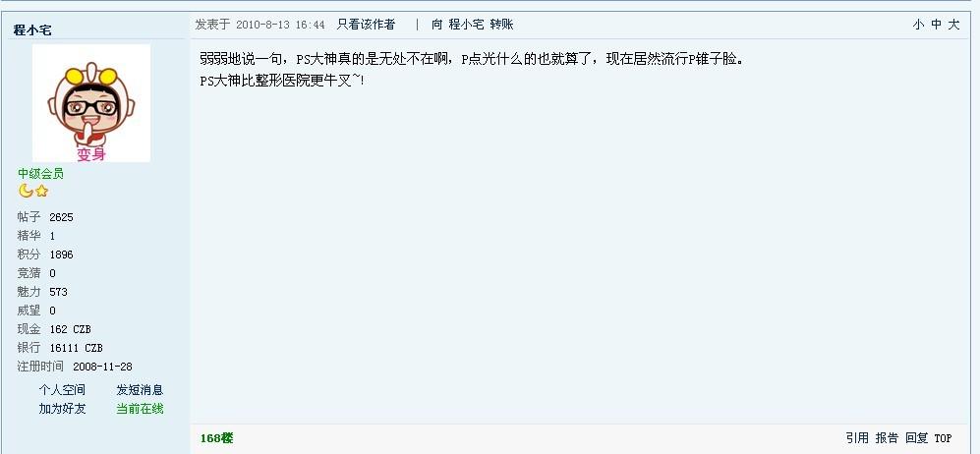Click 引用 to quote this post
The image size is (980, 454).
tap(857, 437)
